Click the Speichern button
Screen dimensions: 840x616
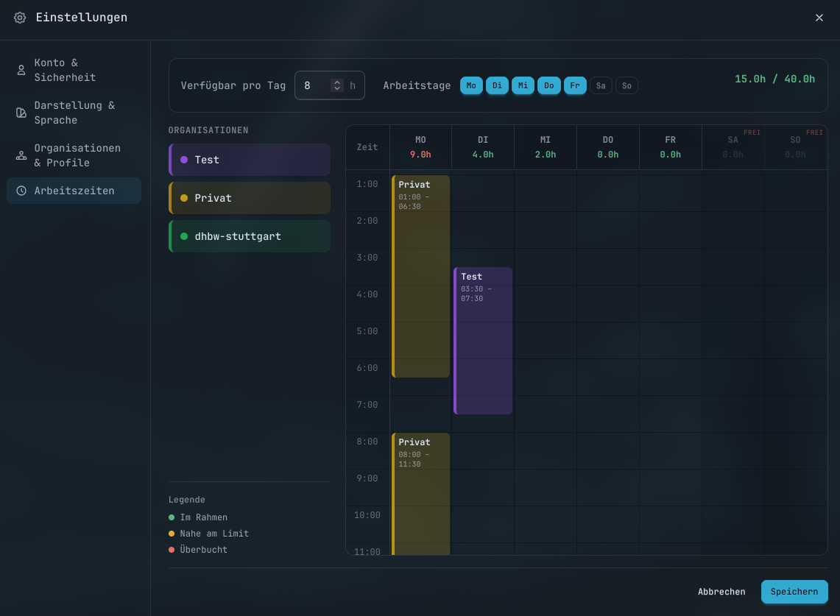(794, 592)
